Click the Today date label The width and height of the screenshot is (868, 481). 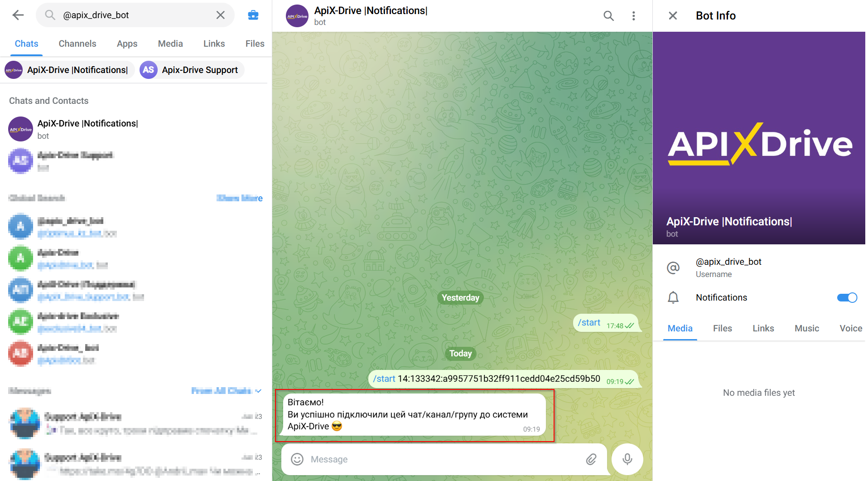[x=460, y=354]
